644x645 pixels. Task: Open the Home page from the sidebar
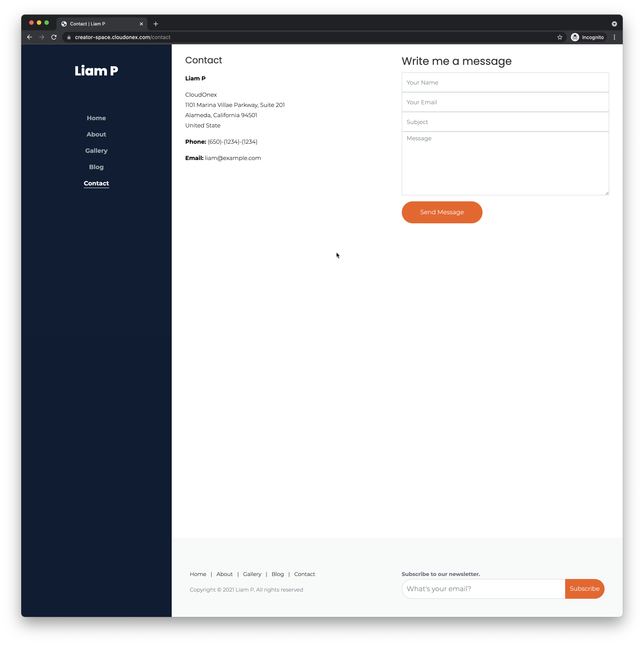pyautogui.click(x=96, y=118)
